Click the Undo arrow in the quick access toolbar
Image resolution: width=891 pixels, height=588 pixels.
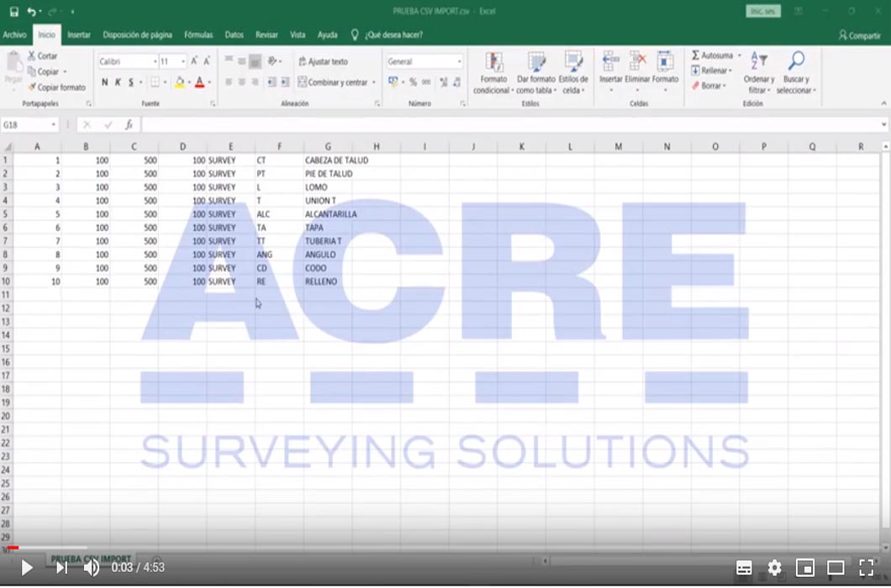click(32, 12)
